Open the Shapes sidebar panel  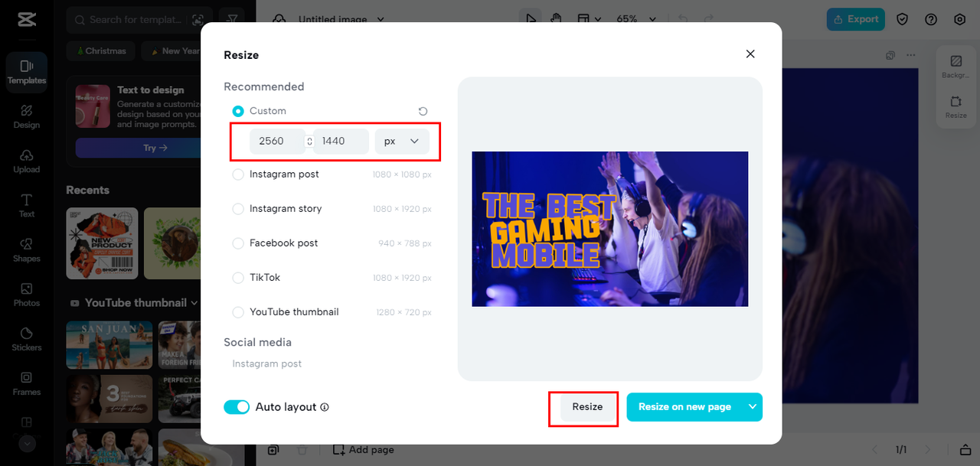coord(27,249)
